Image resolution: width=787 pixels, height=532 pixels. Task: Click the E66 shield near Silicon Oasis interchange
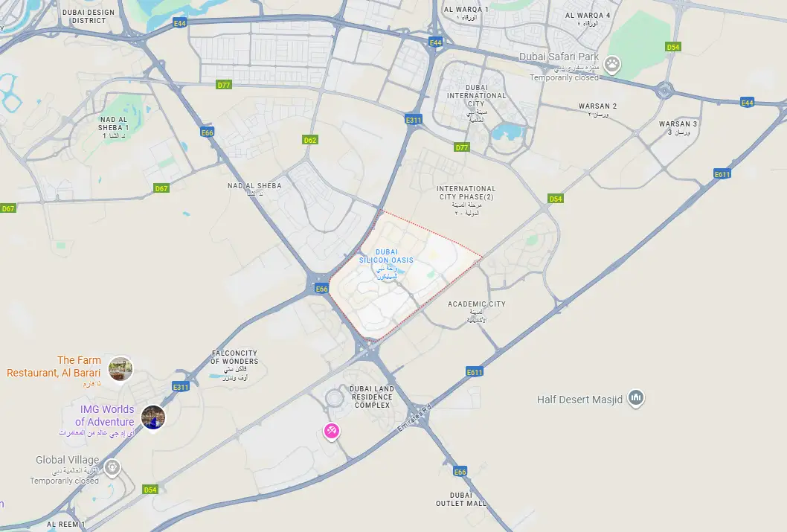coord(322,289)
